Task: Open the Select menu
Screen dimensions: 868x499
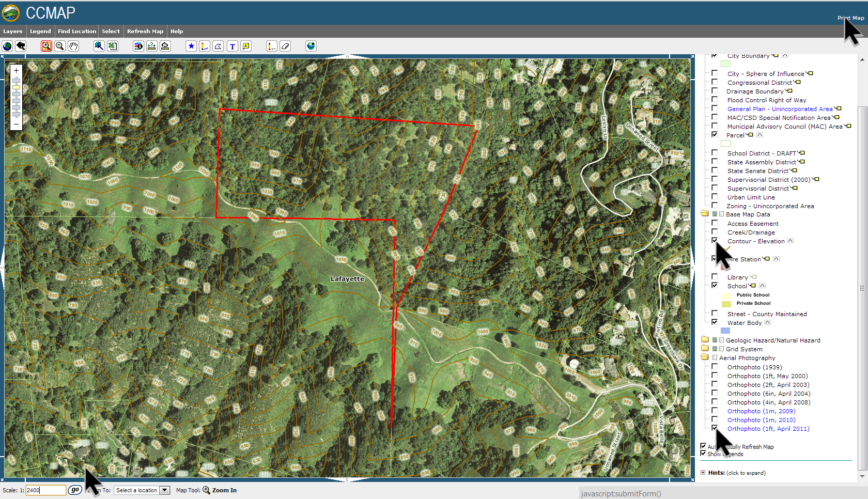Action: [111, 31]
